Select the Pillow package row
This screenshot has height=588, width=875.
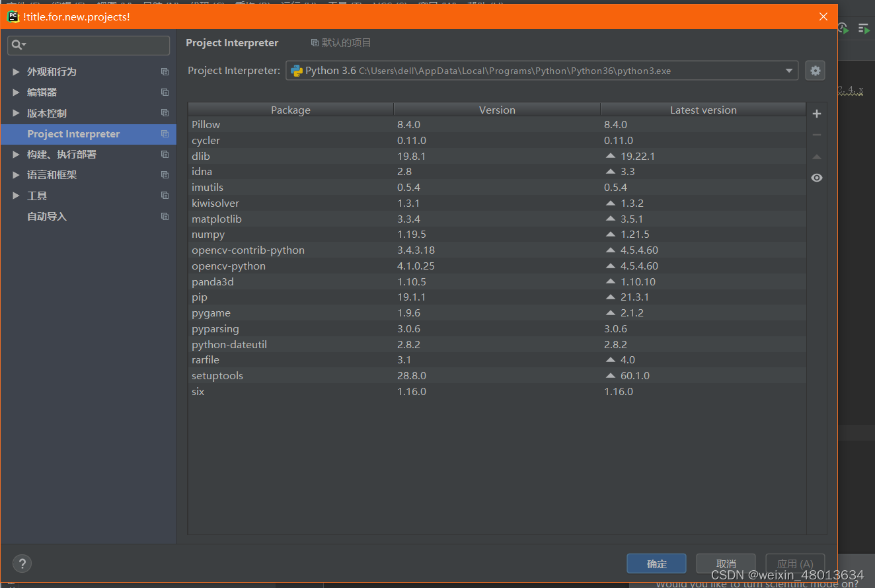497,124
